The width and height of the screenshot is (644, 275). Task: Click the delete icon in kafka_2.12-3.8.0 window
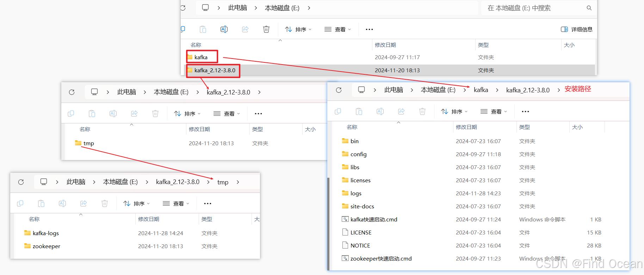click(155, 114)
